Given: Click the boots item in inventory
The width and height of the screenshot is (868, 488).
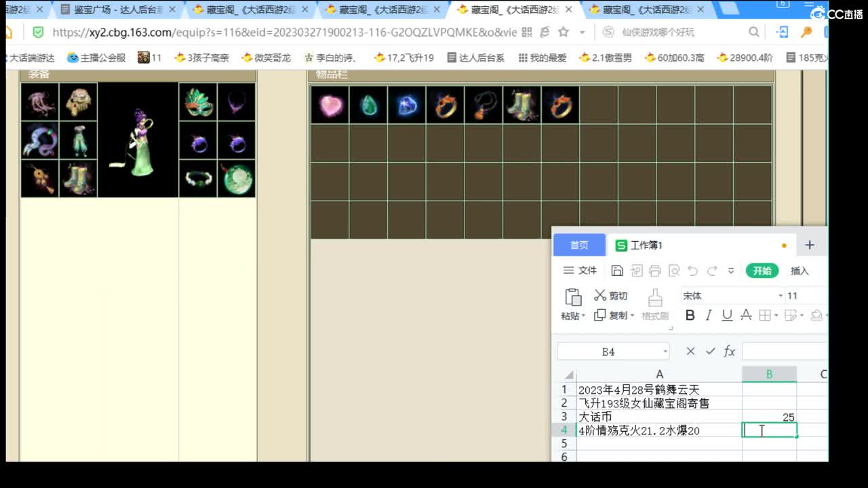Looking at the screenshot, I should point(522,104).
